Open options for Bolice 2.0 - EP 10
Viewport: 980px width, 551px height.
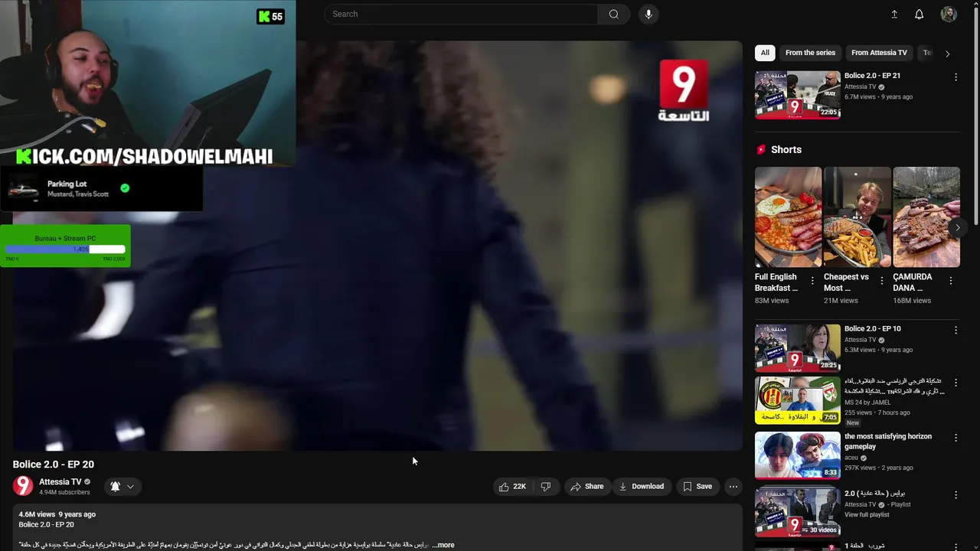955,330
